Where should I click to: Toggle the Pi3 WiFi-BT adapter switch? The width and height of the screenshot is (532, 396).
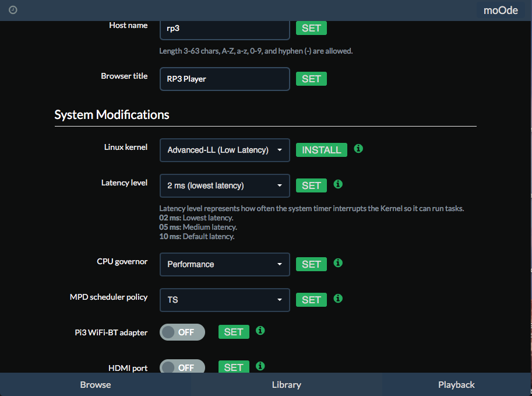[x=182, y=332]
